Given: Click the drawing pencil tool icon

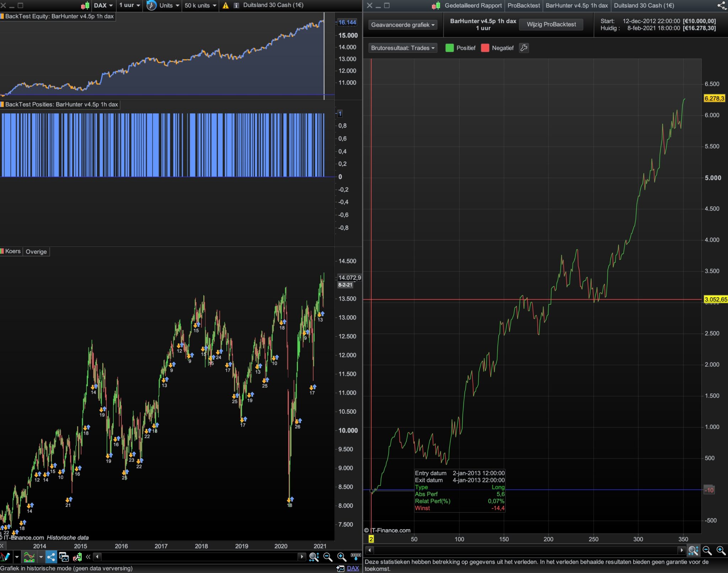Looking at the screenshot, I should [5, 557].
